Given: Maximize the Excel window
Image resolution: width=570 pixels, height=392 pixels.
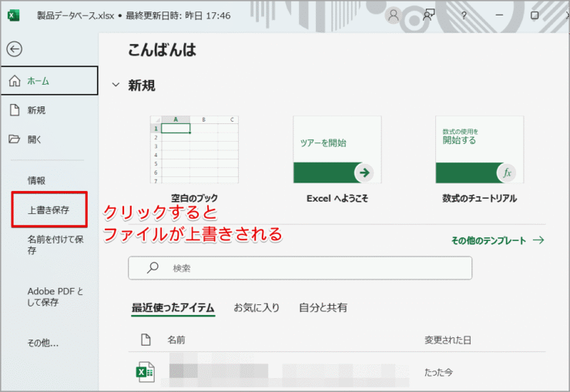Looking at the screenshot, I should (535, 15).
